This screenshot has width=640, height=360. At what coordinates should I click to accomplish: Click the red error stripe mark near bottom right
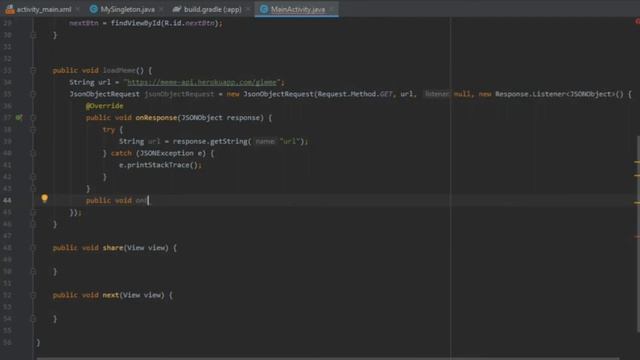(637, 237)
